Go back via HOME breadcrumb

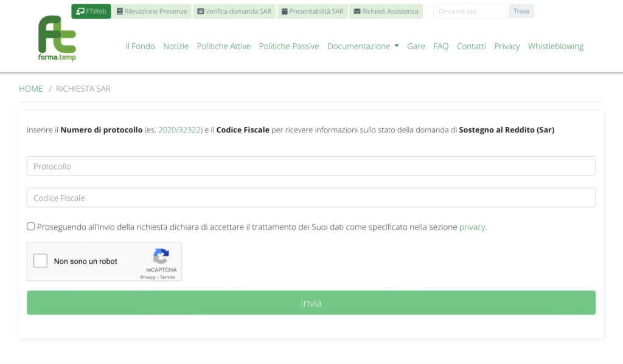(30, 89)
